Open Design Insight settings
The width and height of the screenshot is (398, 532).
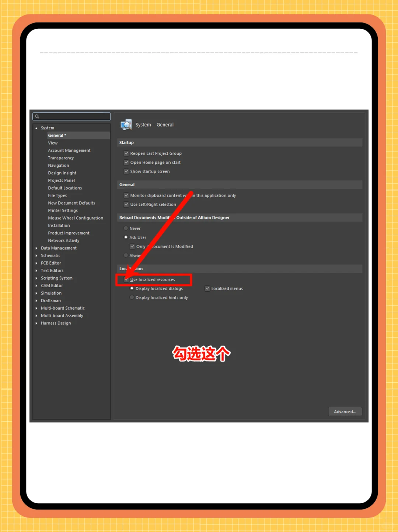(62, 173)
